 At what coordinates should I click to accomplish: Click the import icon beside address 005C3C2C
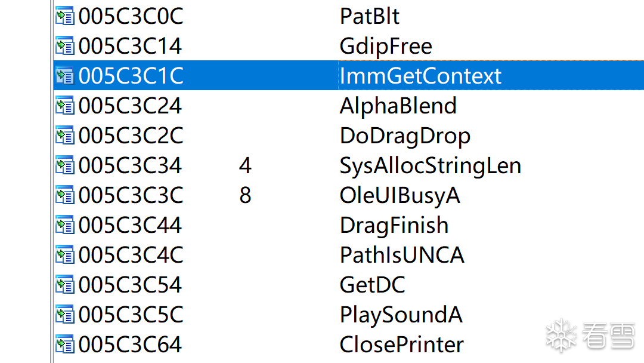[x=64, y=136]
